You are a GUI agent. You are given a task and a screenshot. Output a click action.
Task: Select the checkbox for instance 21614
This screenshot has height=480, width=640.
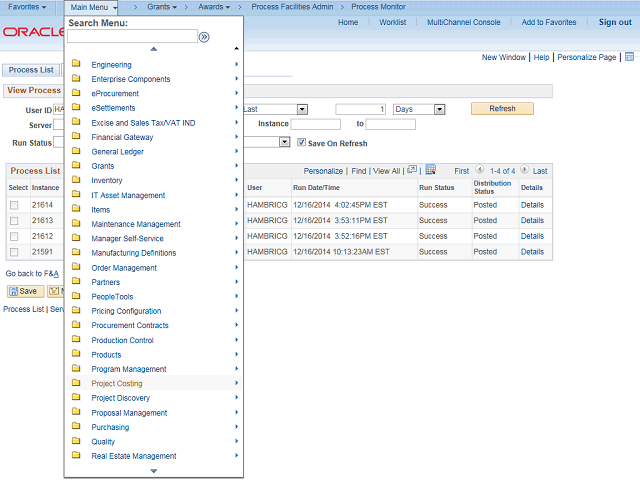(x=14, y=205)
